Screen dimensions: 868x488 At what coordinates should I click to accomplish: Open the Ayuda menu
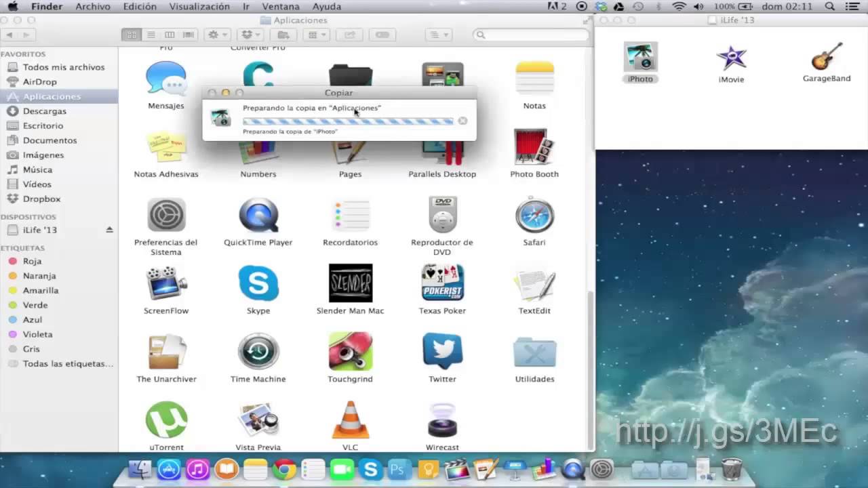tap(327, 6)
